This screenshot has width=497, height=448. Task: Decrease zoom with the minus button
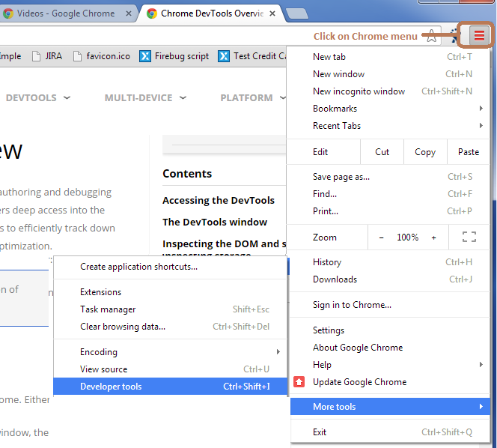[381, 237]
